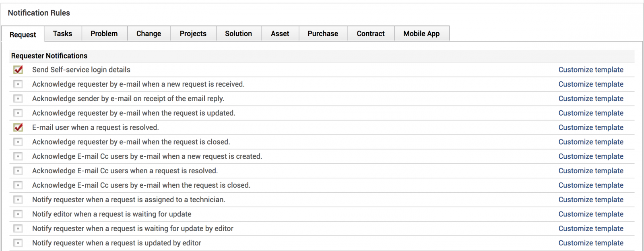The image size is (644, 251).
Task: Enable notify requester when request updated by editor
Action: (x=18, y=243)
